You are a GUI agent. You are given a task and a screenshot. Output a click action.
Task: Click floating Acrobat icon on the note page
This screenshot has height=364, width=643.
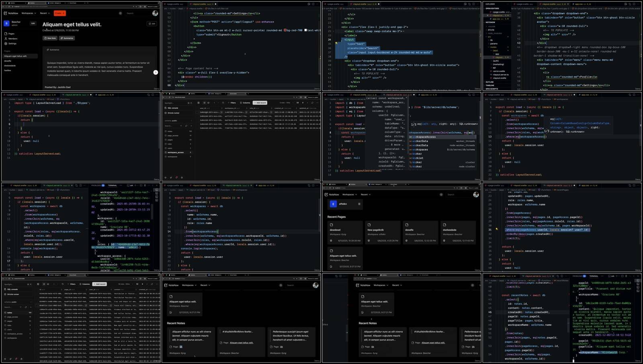[x=156, y=72]
